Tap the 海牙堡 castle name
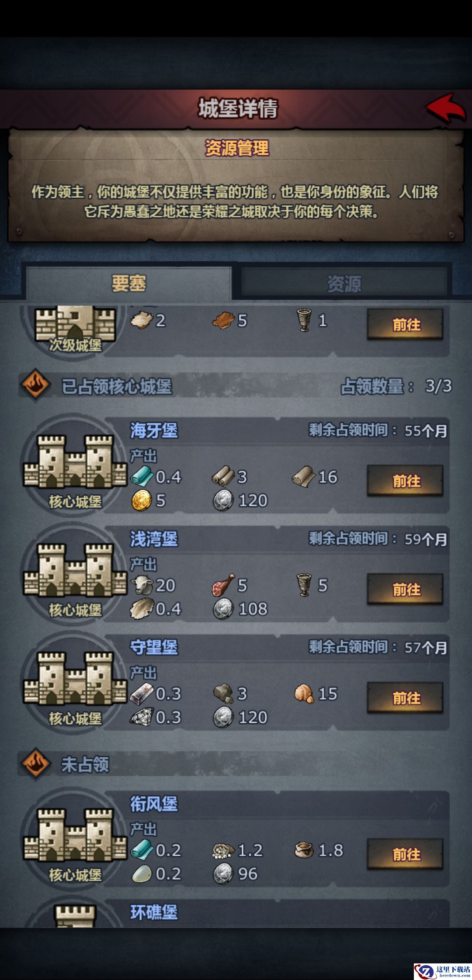 click(x=154, y=431)
